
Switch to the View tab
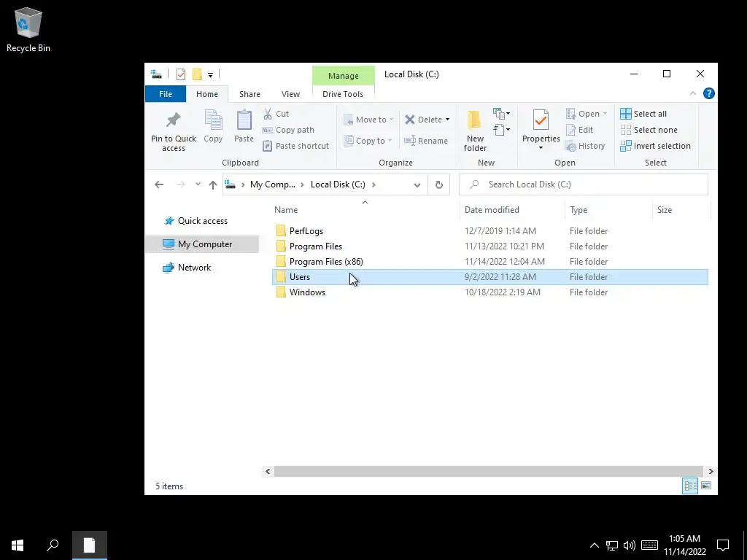click(290, 94)
